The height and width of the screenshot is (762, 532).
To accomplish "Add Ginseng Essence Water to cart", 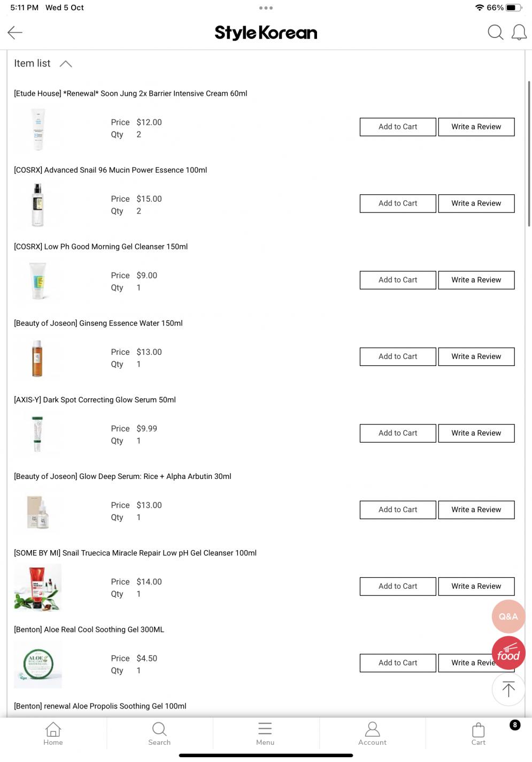I will [397, 356].
